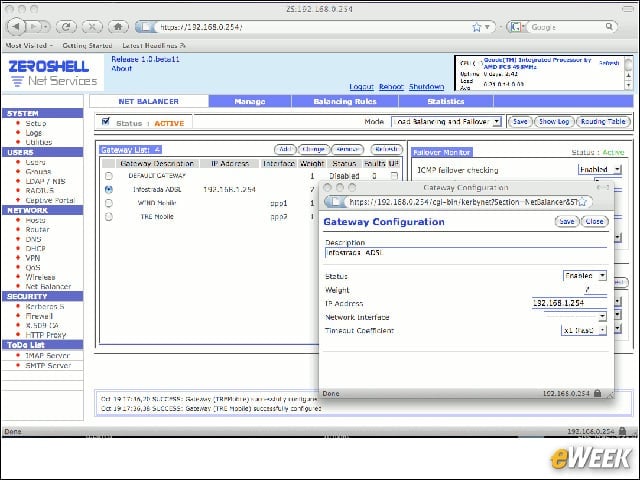Click the Reboot link
Viewport: 640px width, 480px height.
tap(391, 87)
